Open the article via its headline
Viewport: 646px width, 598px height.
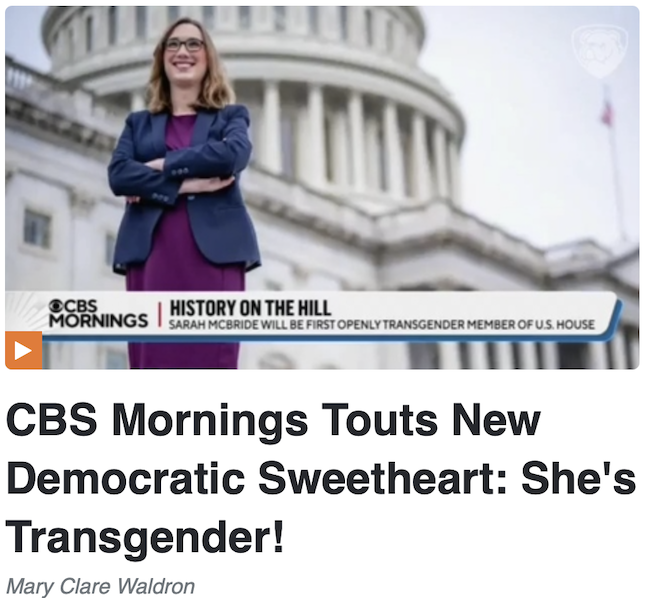[x=321, y=480]
